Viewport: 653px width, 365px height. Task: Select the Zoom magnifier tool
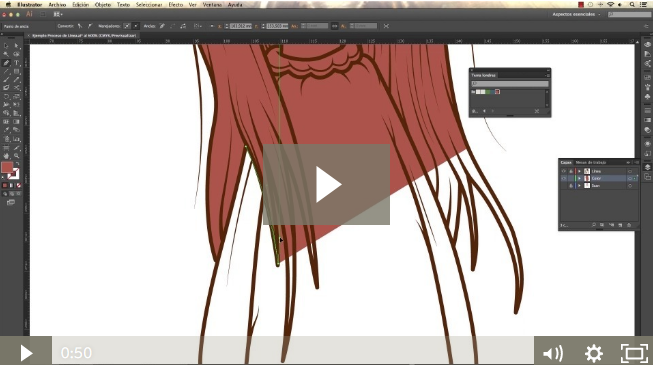(16, 156)
